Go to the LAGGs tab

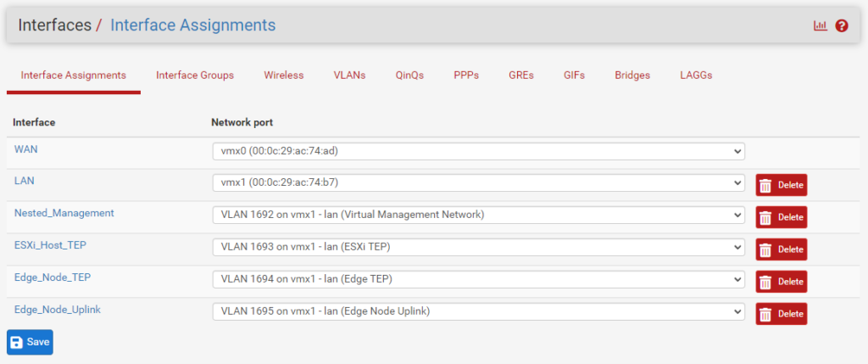tap(696, 75)
